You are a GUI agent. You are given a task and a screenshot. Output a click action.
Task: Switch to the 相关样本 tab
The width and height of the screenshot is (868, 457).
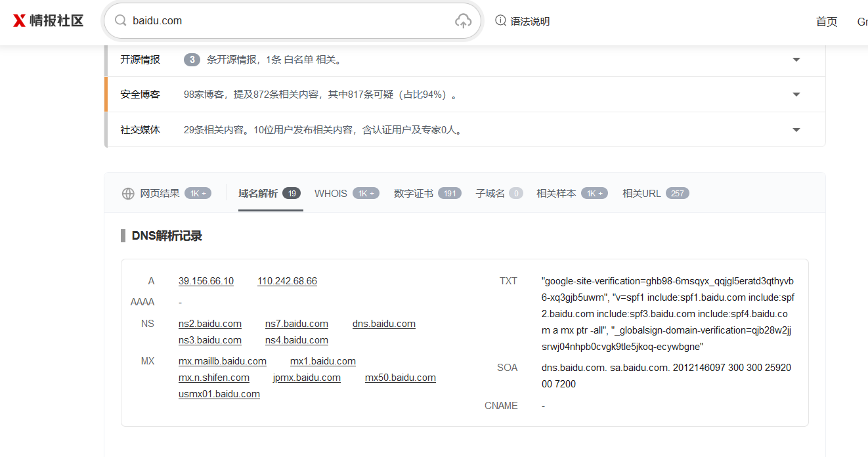[572, 194]
